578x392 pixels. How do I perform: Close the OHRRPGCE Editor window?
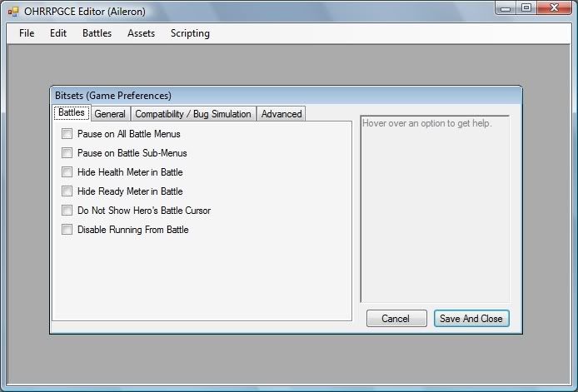554,8
